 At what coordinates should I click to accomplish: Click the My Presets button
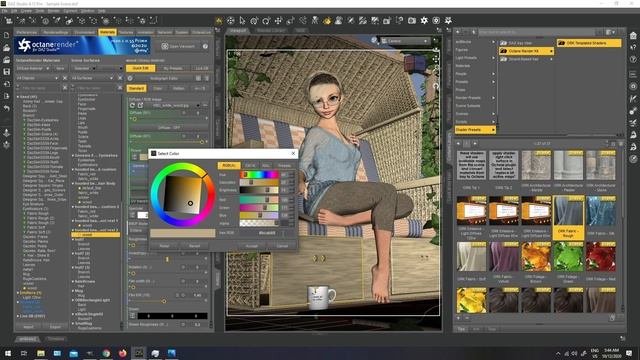(173, 68)
